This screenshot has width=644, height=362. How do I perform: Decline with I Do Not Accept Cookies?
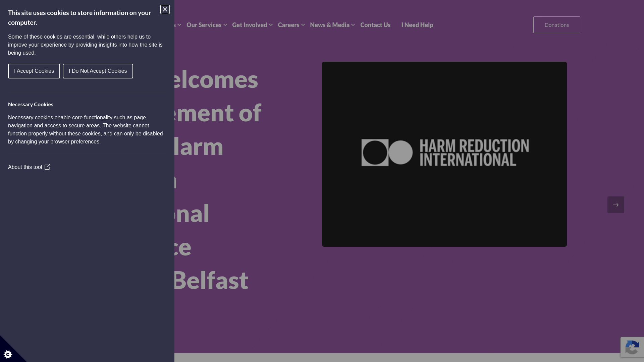pos(98,71)
